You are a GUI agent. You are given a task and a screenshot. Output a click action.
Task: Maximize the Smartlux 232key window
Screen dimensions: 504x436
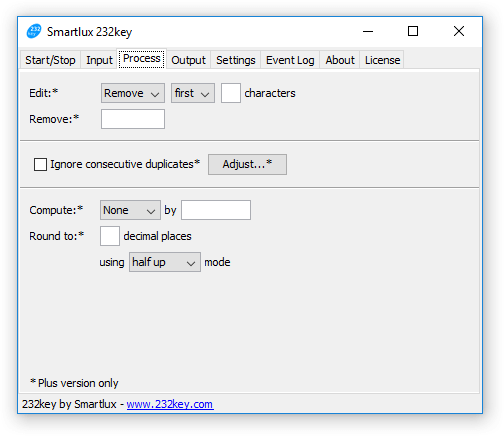[413, 31]
